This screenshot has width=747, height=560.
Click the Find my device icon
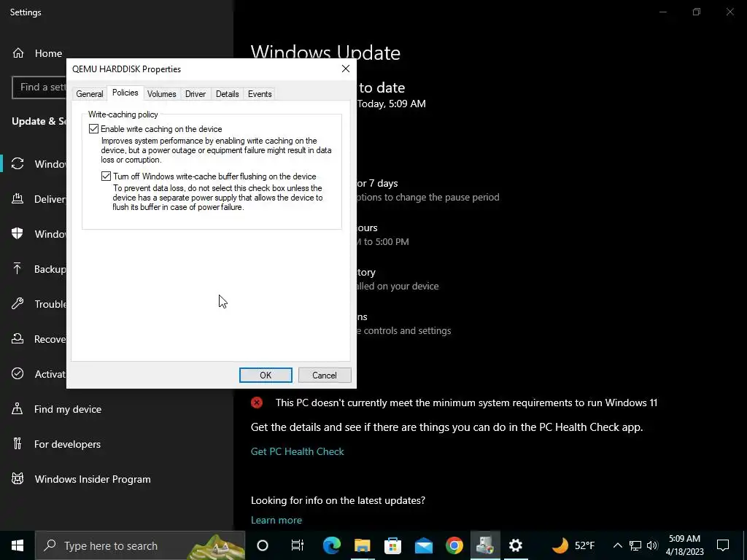coord(18,408)
